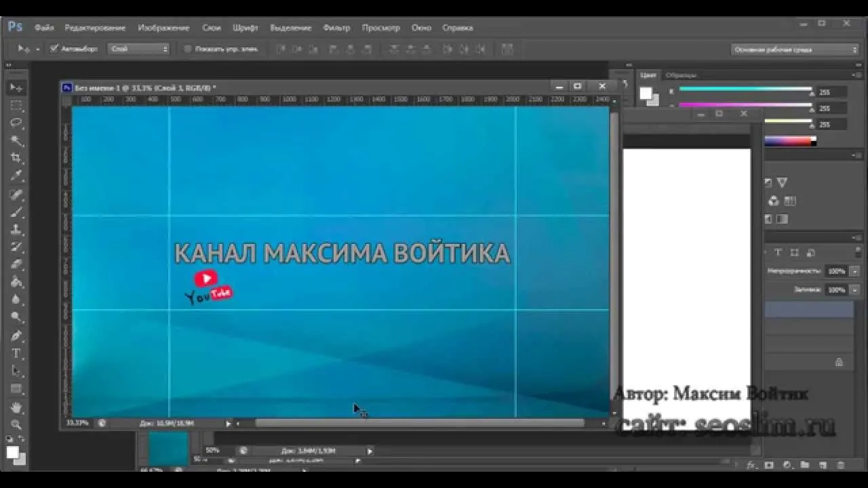Toggle the Автовыбор checkbox
This screenshot has height=488, width=868.
pos(54,49)
